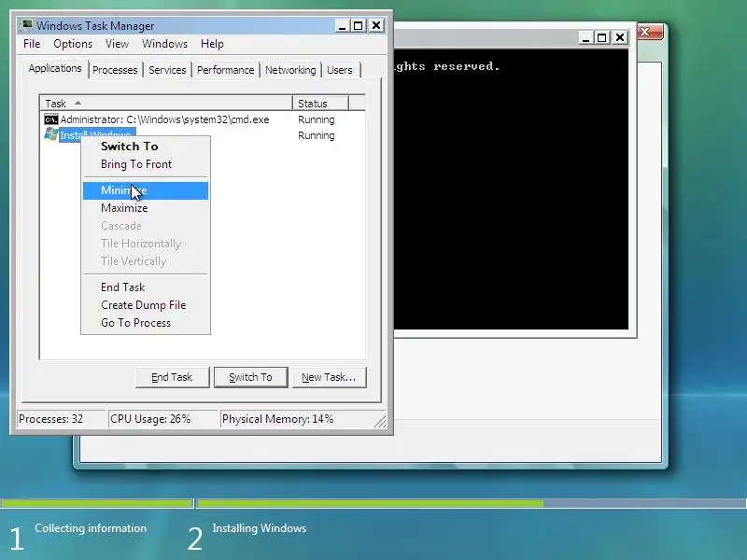Image resolution: width=747 pixels, height=560 pixels.
Task: Select the Administrator cmd.exe task row
Action: point(203,119)
